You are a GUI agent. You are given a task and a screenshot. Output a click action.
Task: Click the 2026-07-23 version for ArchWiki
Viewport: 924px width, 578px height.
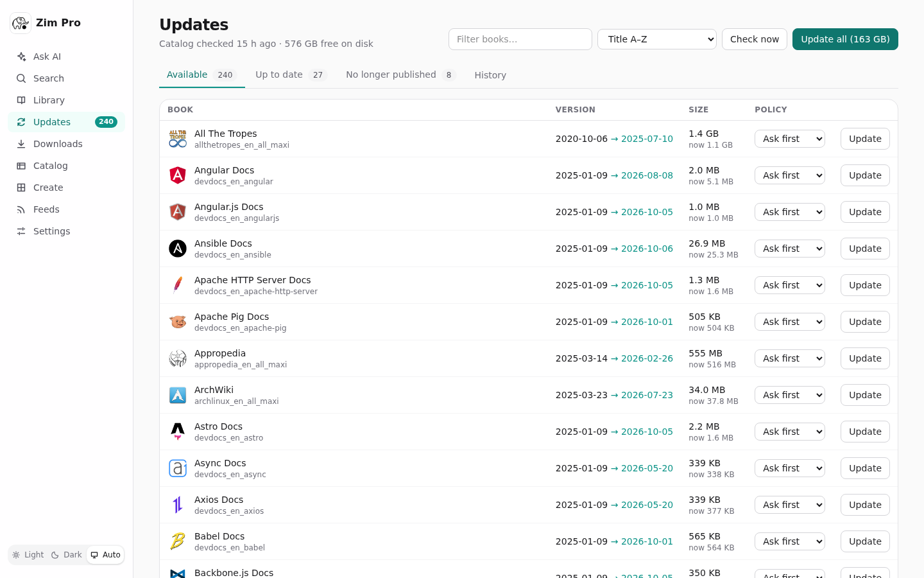647,395
